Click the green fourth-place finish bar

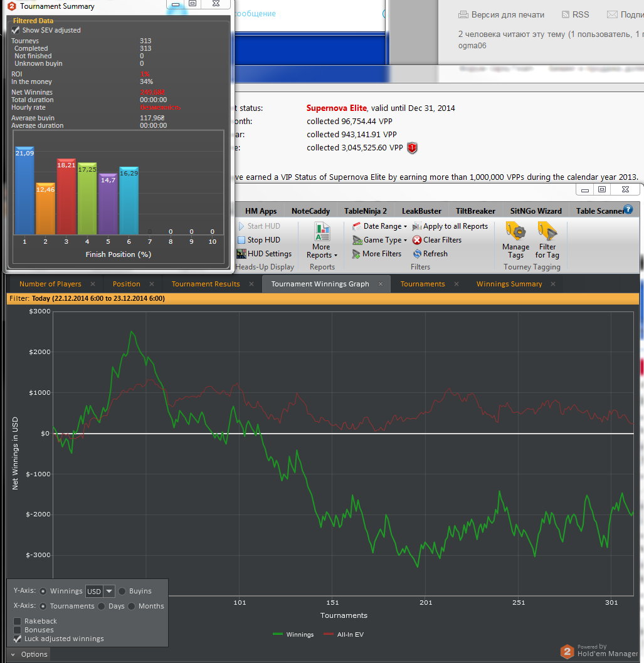click(87, 199)
